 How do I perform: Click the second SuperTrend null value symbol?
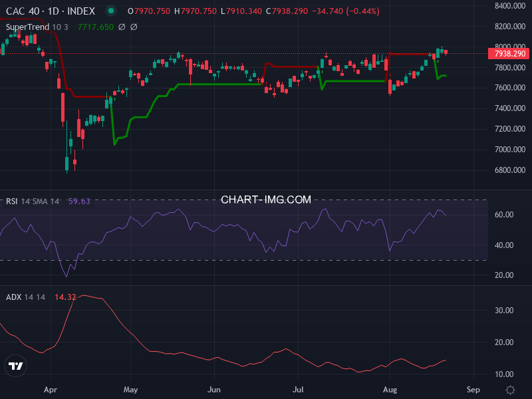click(x=134, y=27)
